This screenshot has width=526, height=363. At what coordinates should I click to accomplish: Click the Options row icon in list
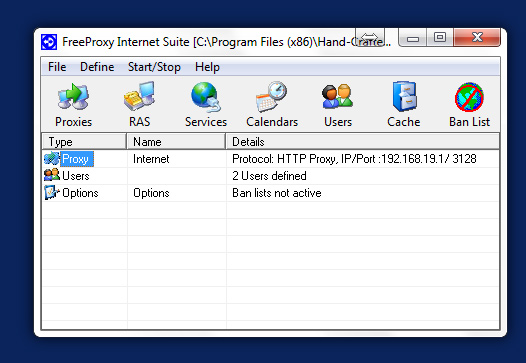[x=52, y=193]
